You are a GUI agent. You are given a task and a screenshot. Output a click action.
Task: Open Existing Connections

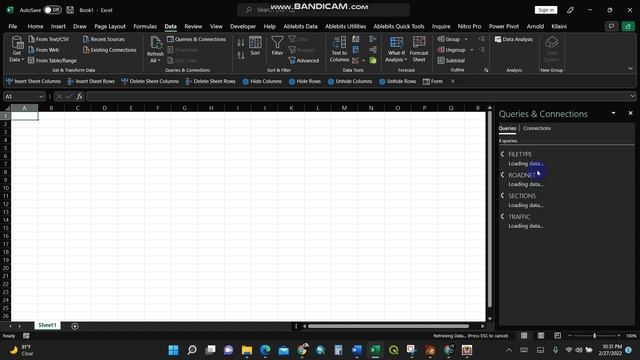[x=109, y=50]
